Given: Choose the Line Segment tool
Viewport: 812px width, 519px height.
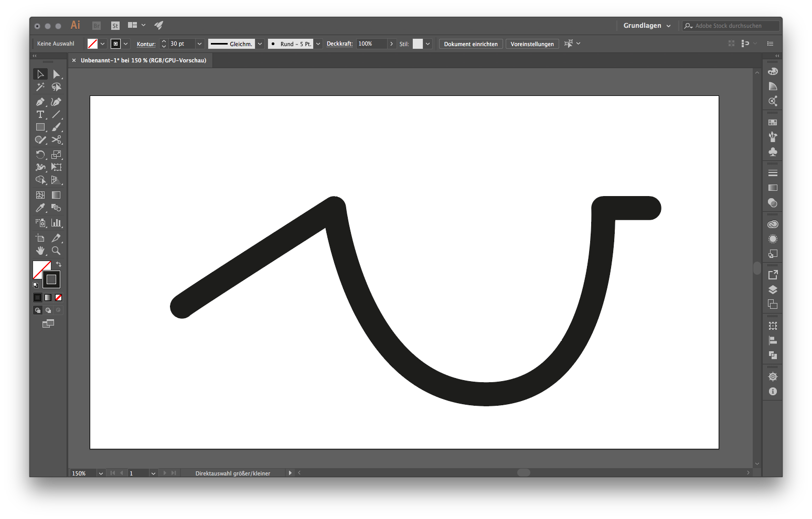Looking at the screenshot, I should point(56,114).
